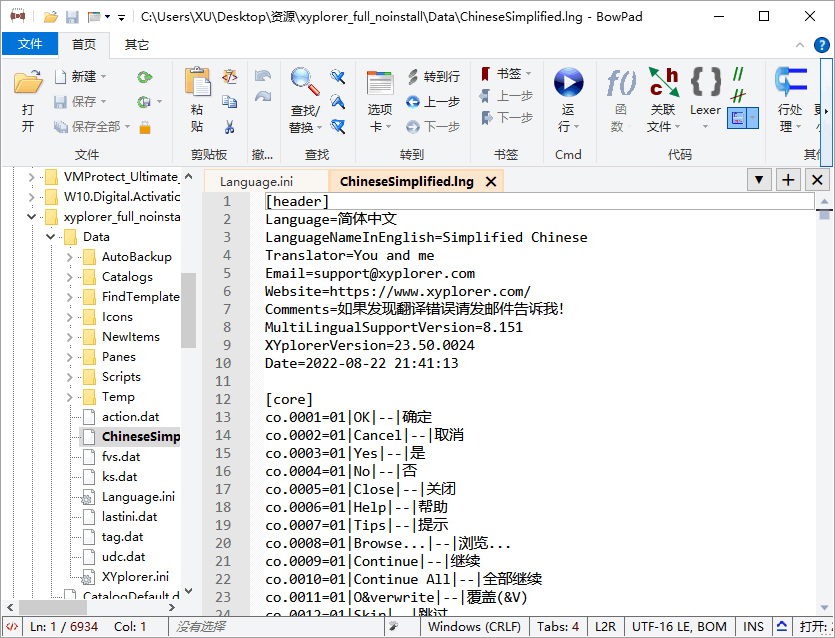Collapse the Data folder node
This screenshot has width=835, height=638.
[x=50, y=237]
